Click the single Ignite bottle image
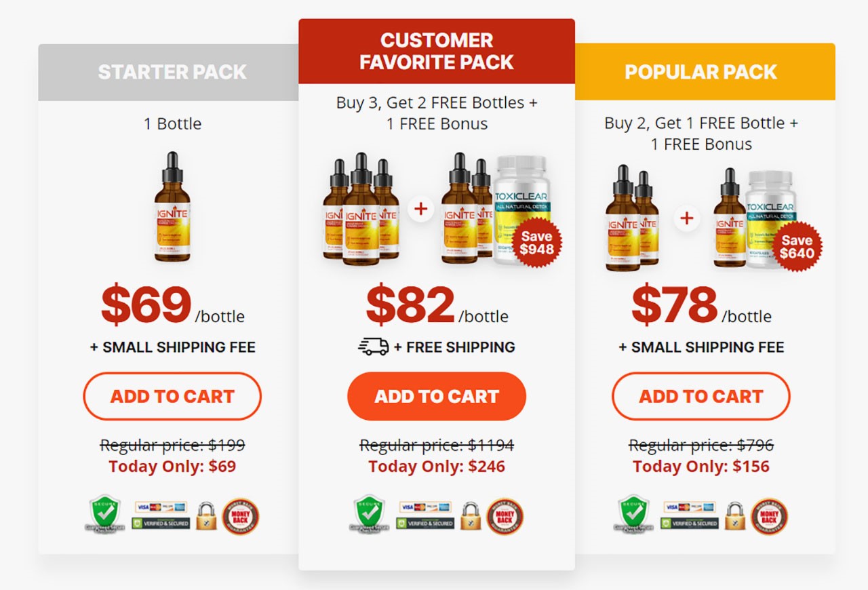The width and height of the screenshot is (868, 590). pos(172,210)
